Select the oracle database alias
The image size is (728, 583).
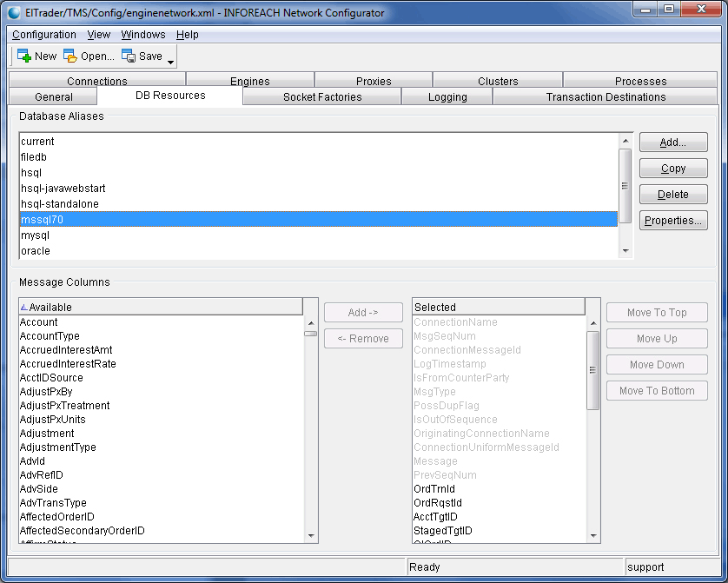(x=36, y=251)
